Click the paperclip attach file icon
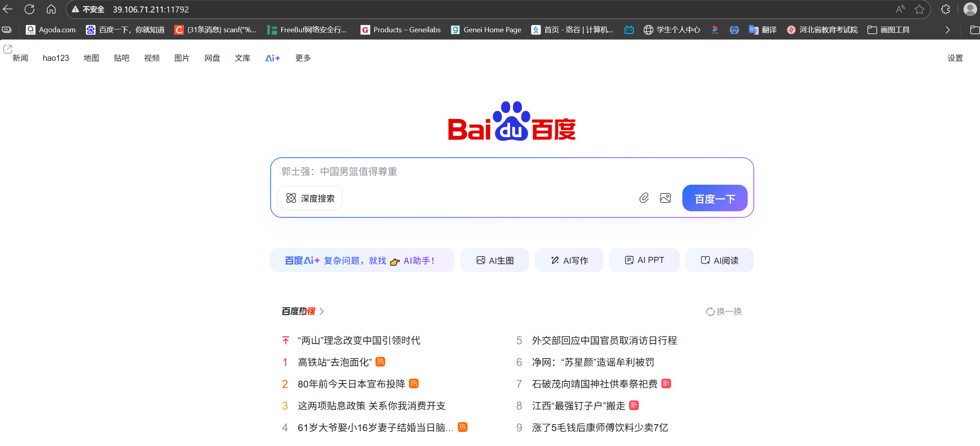Viewport: 980px width, 446px height. coord(644,198)
